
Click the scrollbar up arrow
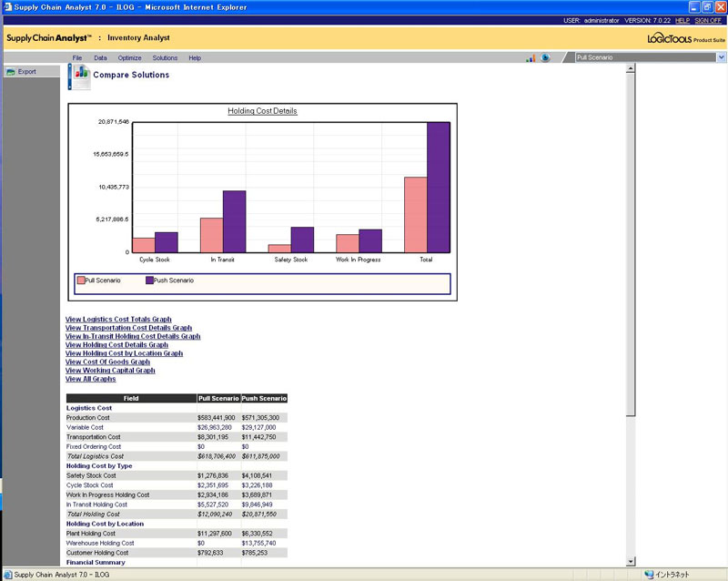coord(630,69)
